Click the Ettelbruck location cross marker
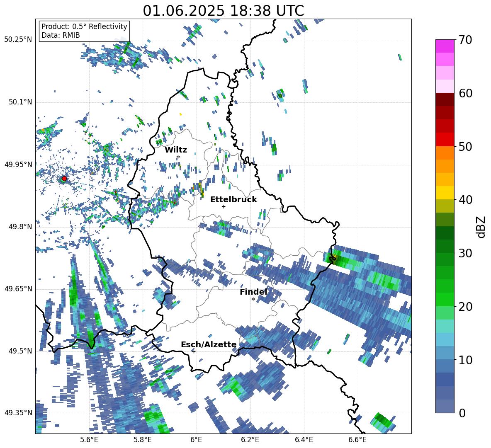The width and height of the screenshot is (491, 448). tap(224, 206)
